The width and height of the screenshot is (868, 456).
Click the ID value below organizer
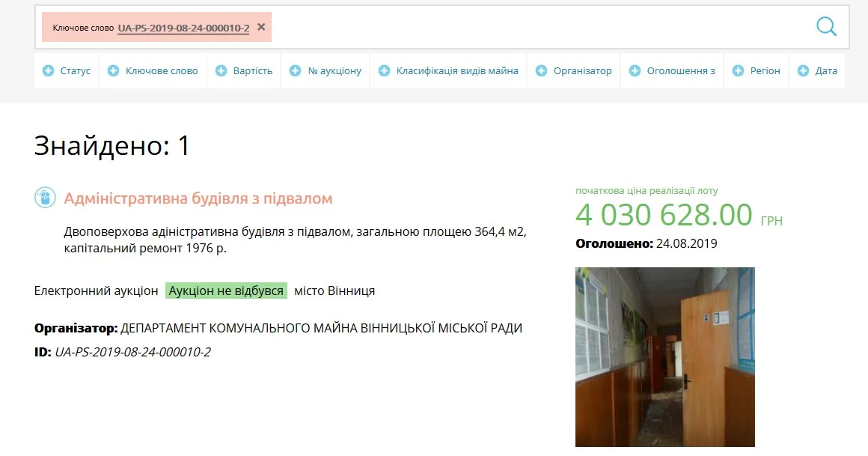(133, 353)
